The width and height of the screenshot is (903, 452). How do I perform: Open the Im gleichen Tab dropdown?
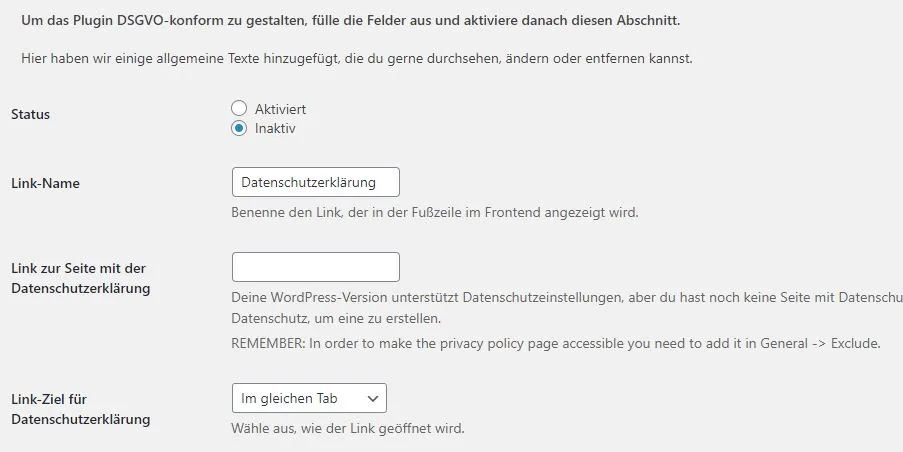click(309, 398)
